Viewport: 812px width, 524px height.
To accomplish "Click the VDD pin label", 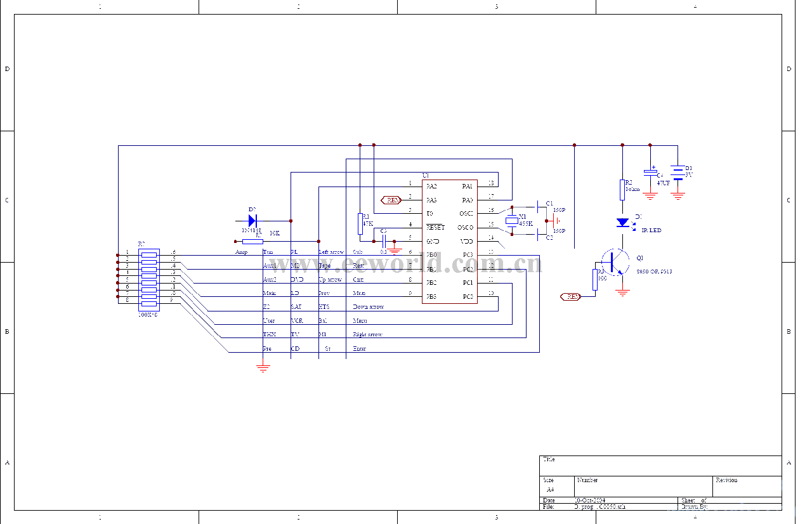I will [x=467, y=241].
